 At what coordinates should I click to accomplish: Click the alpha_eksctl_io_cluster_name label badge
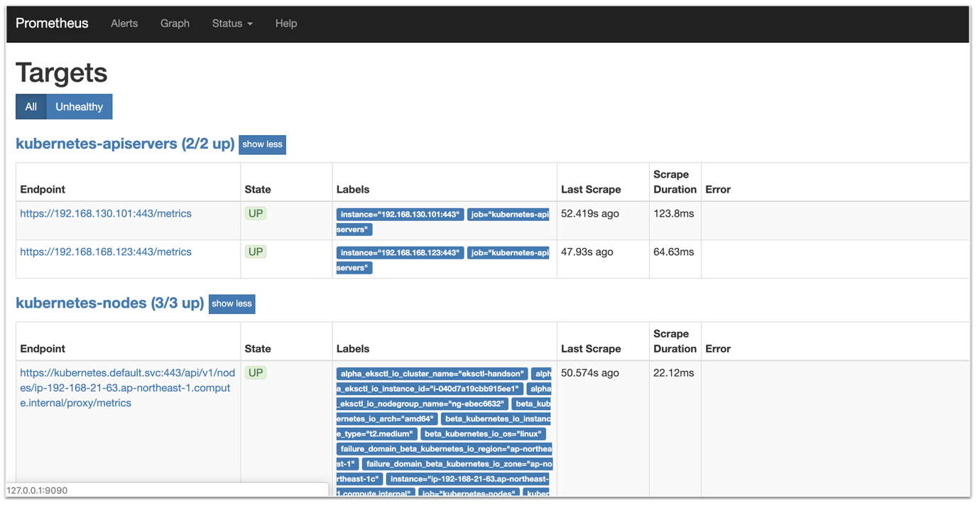[x=432, y=374]
